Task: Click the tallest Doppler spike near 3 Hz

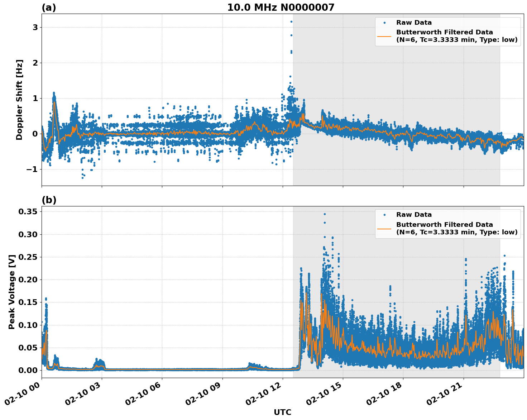Action: click(292, 22)
